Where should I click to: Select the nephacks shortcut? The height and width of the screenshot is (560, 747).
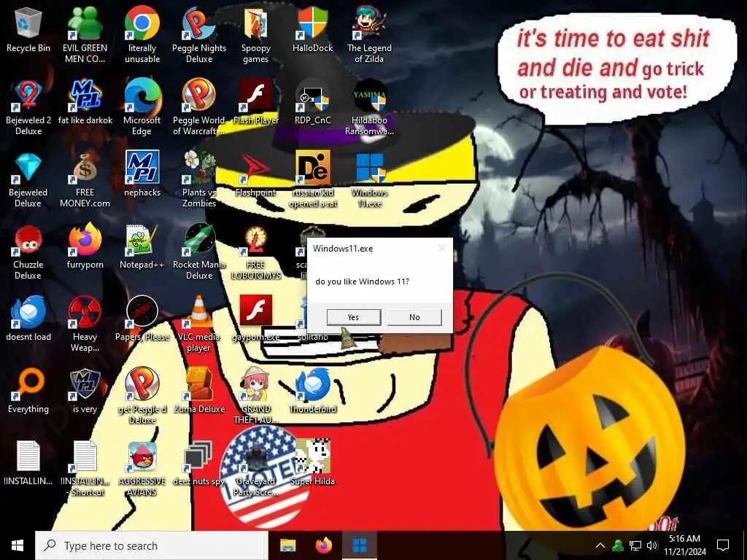pos(142,174)
